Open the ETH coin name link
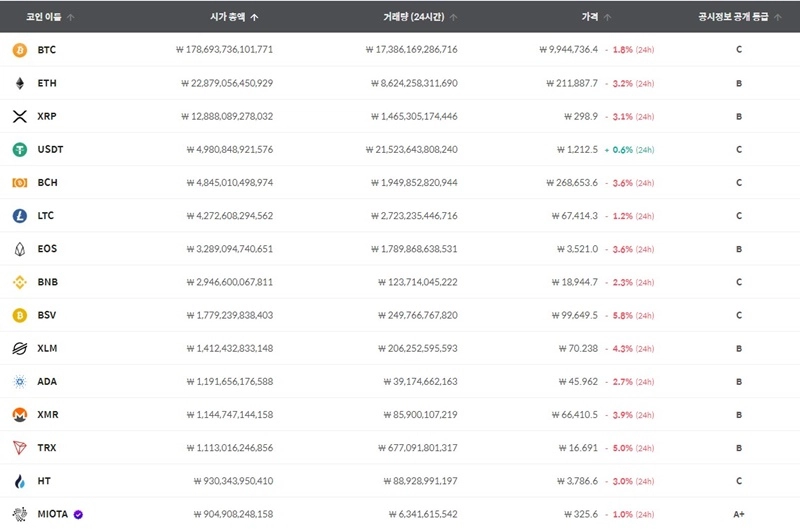800x529 pixels. 47,83
